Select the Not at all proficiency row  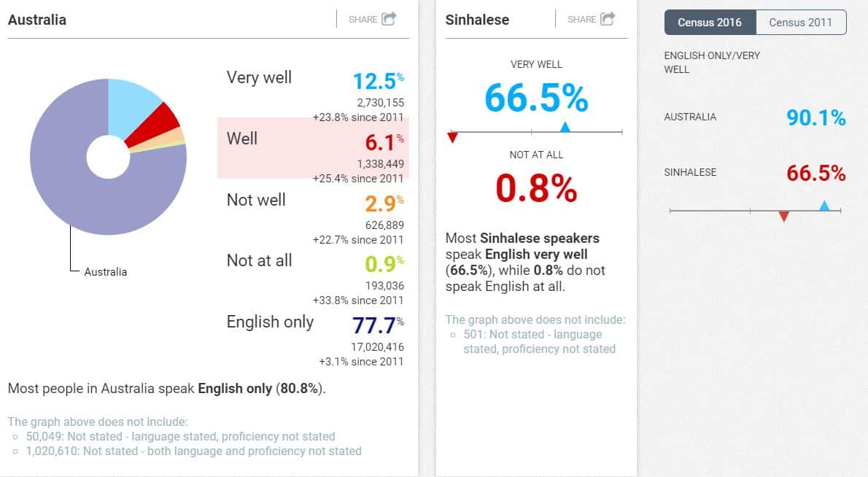tap(313, 271)
